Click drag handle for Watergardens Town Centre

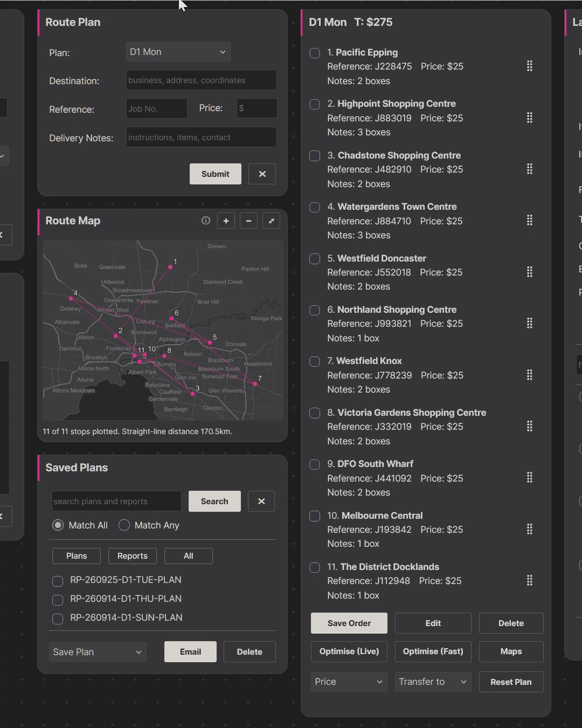click(x=530, y=221)
